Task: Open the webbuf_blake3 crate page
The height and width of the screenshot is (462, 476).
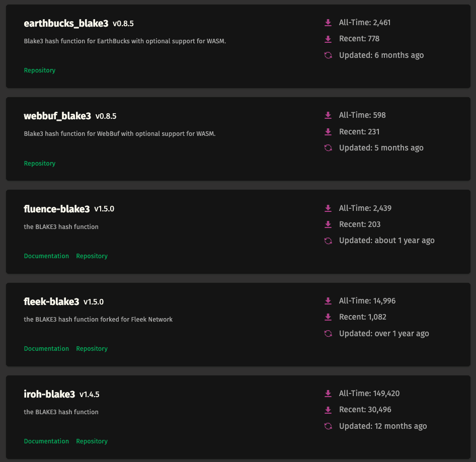Action: click(x=57, y=116)
